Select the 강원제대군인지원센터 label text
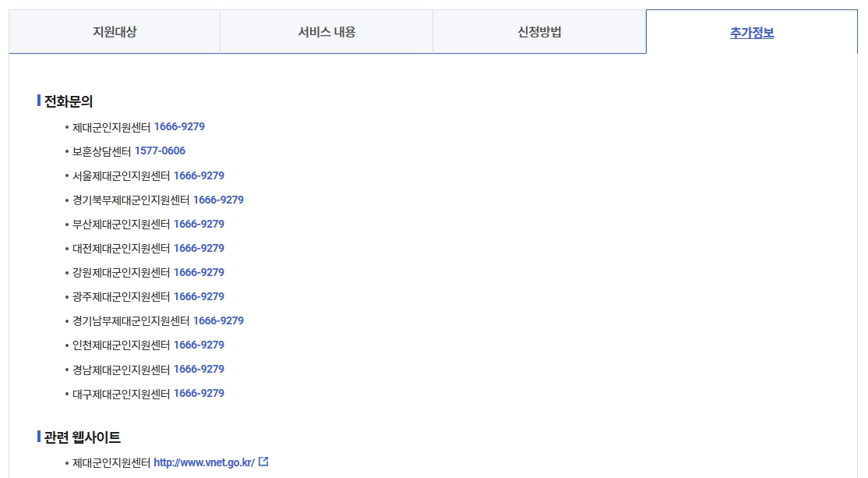Image resolution: width=868 pixels, height=478 pixels. click(122, 272)
